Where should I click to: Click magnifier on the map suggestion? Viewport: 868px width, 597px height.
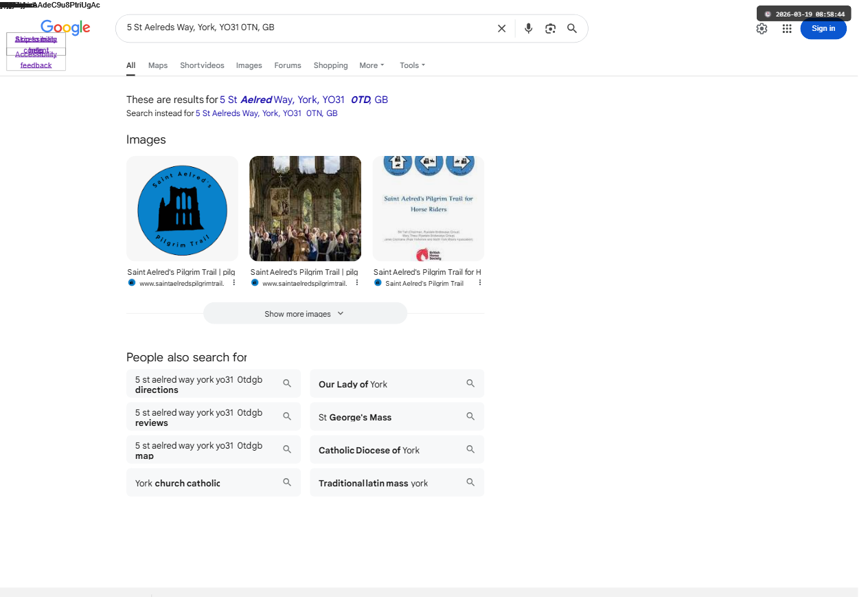287,449
